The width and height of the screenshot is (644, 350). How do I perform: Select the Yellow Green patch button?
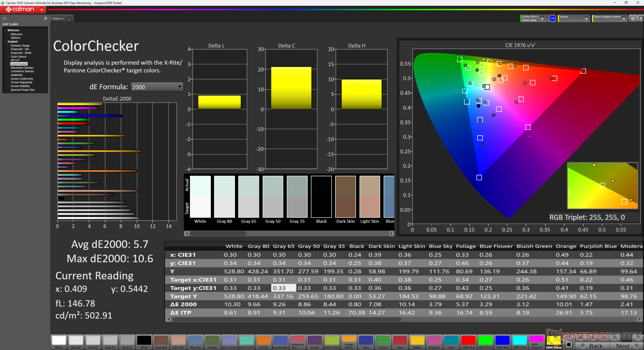point(332,342)
